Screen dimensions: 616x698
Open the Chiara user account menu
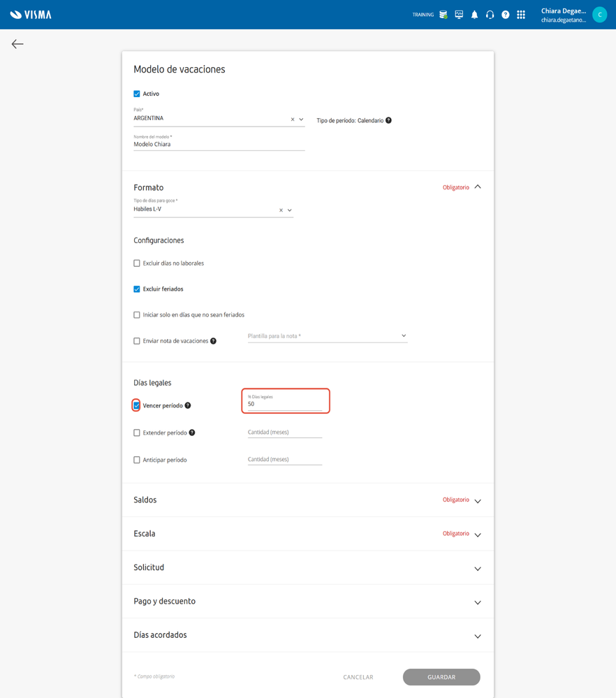573,15
